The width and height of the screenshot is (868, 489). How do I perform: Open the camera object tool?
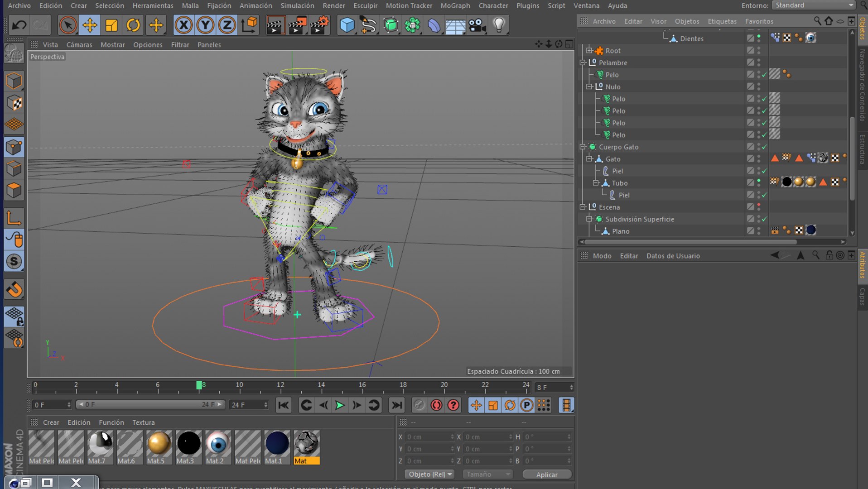coord(477,25)
